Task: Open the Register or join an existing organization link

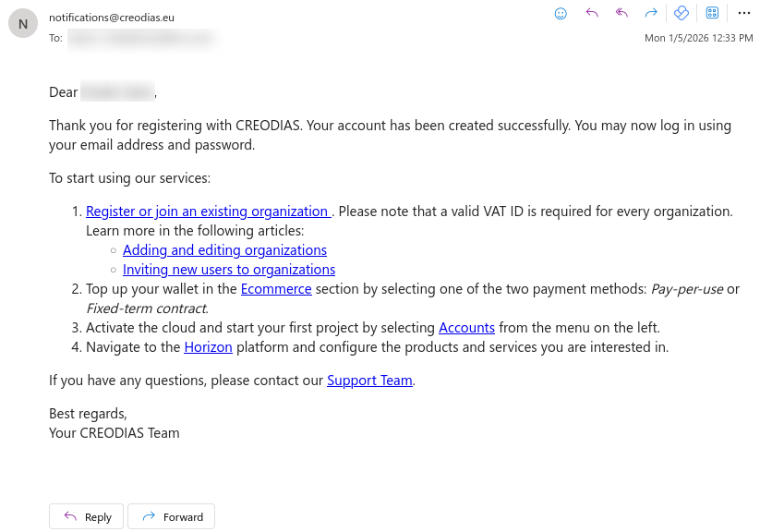Action: [x=208, y=211]
